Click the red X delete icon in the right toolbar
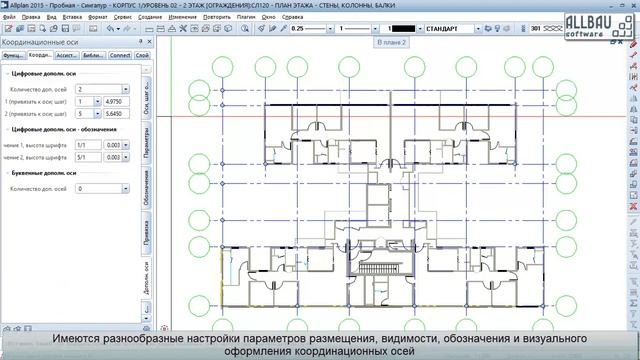This screenshot has width=640, height=360. [633, 206]
